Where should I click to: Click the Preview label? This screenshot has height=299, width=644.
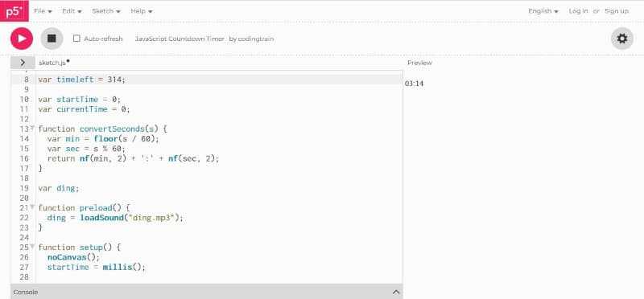pos(419,63)
